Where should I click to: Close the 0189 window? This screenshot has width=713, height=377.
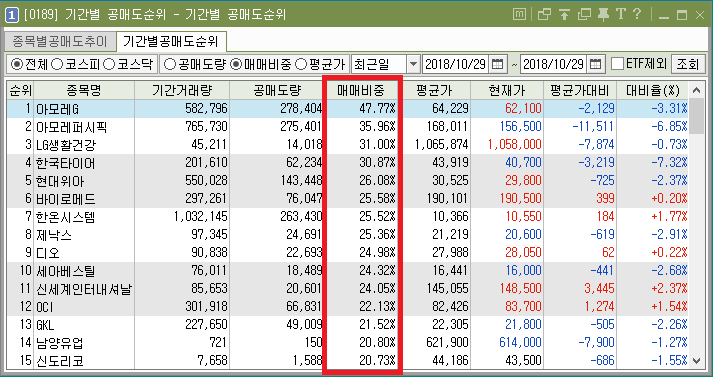coord(699,15)
